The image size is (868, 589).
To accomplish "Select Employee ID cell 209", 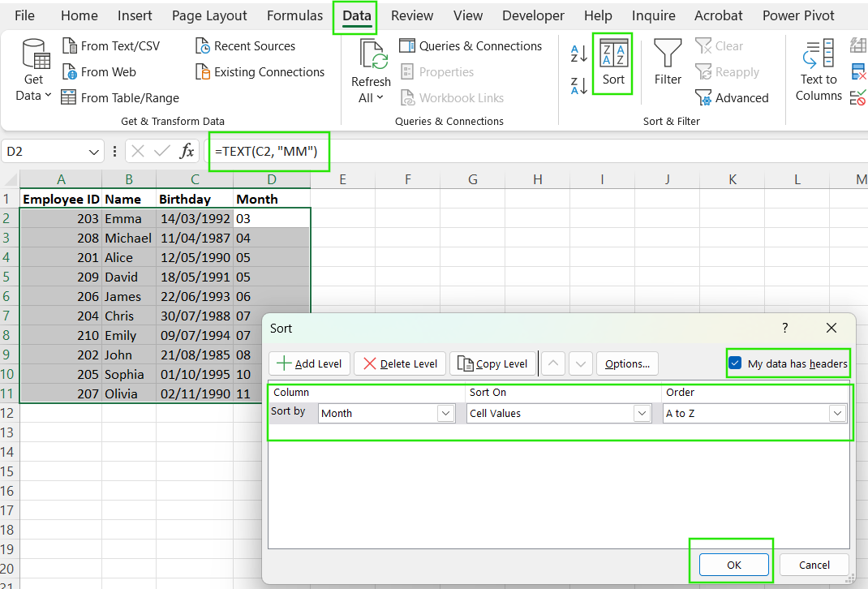I will (x=61, y=277).
